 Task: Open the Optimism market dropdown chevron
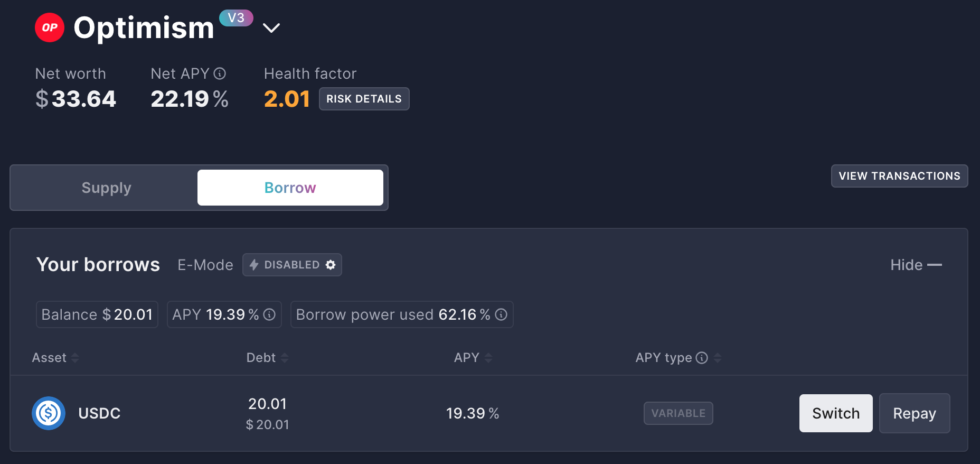[271, 28]
